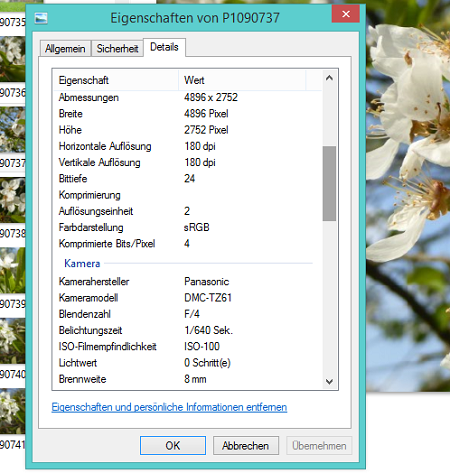Open the Sicherheit tab

coord(117,49)
